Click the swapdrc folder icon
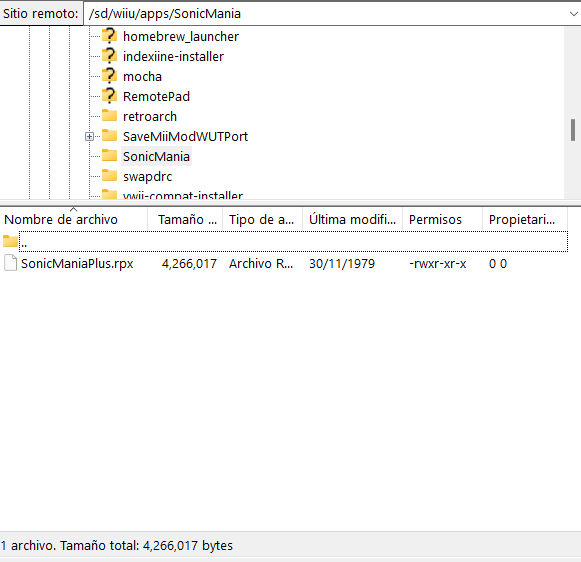581x562 pixels. 109,176
